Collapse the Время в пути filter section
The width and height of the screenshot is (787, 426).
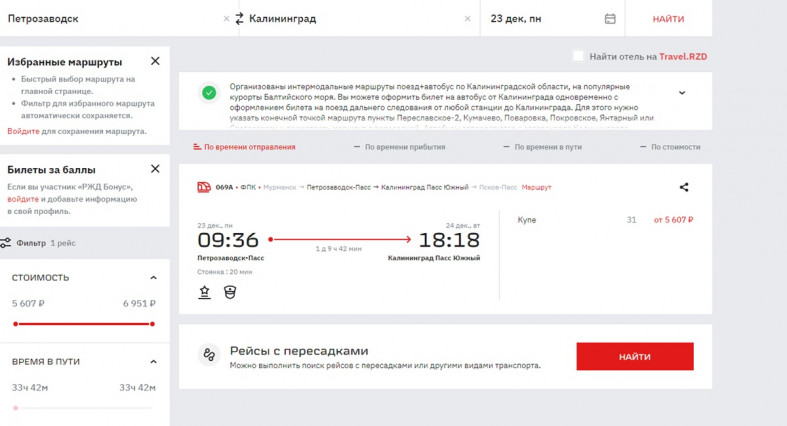(153, 362)
